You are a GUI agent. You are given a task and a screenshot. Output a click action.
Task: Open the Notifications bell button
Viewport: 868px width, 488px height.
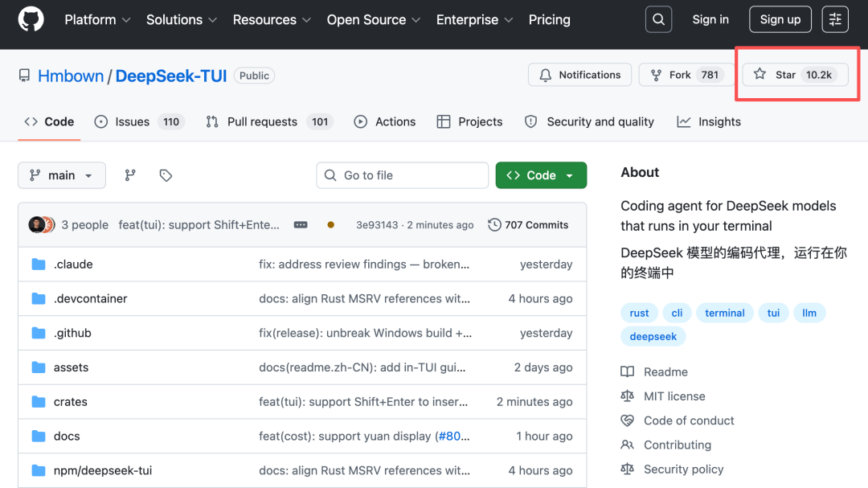[x=579, y=75]
